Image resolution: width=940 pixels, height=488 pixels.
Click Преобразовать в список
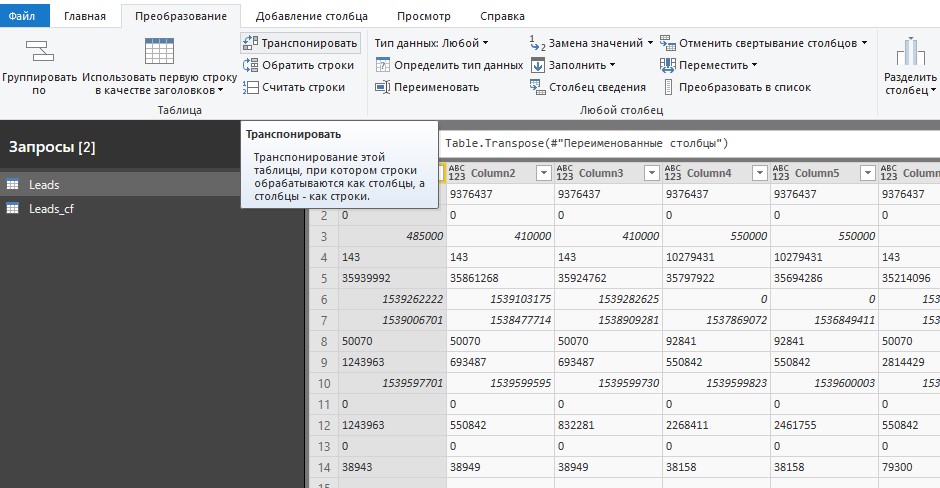click(736, 88)
